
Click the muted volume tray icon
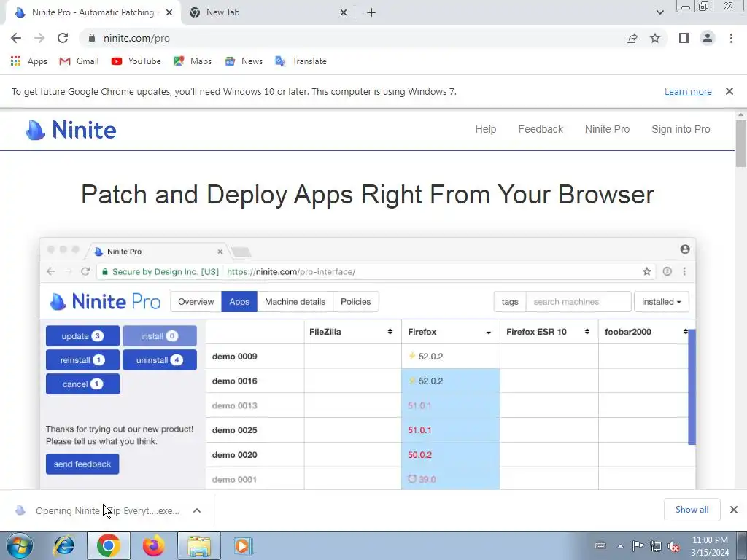tap(673, 545)
